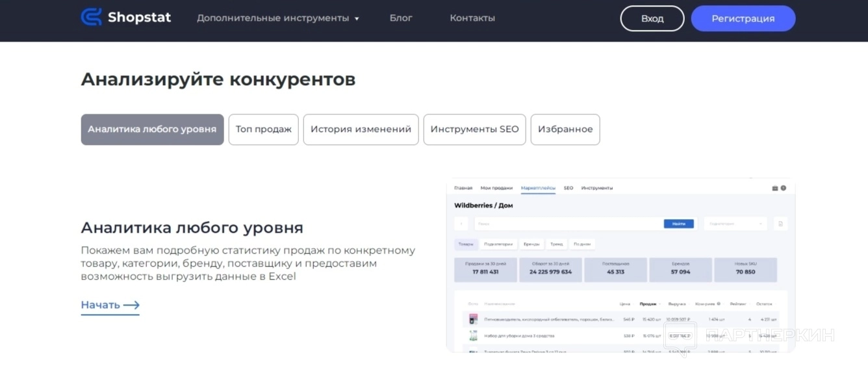Open the Избранное tab

[565, 129]
